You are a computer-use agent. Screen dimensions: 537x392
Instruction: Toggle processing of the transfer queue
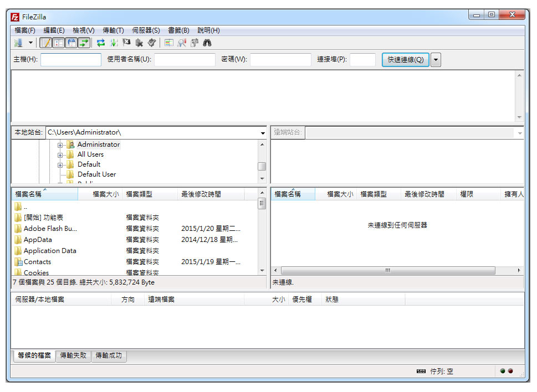114,43
